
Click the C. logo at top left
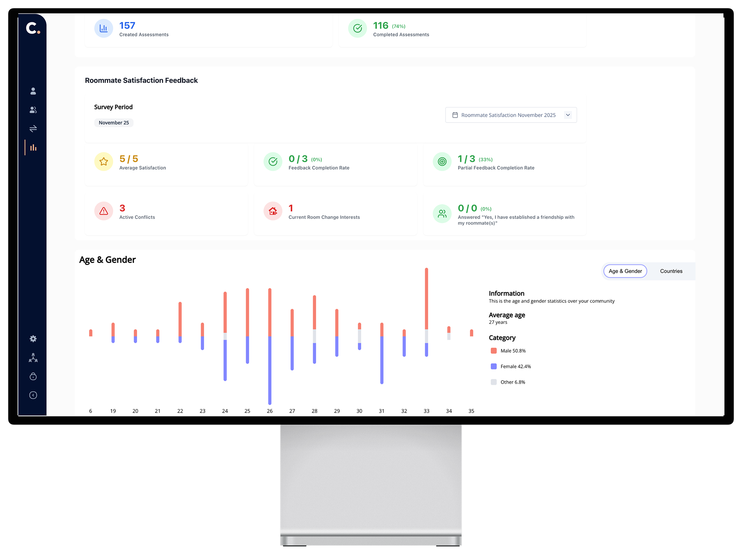pyautogui.click(x=33, y=28)
